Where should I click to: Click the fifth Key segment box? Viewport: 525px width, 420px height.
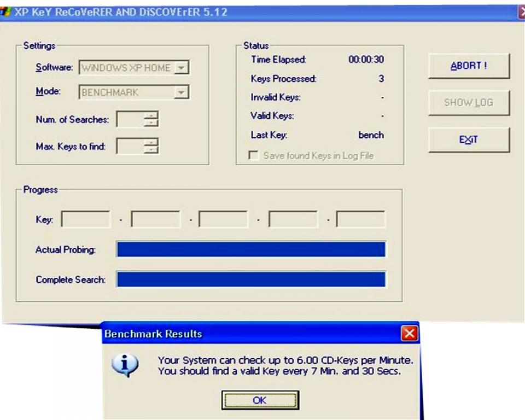pos(361,219)
